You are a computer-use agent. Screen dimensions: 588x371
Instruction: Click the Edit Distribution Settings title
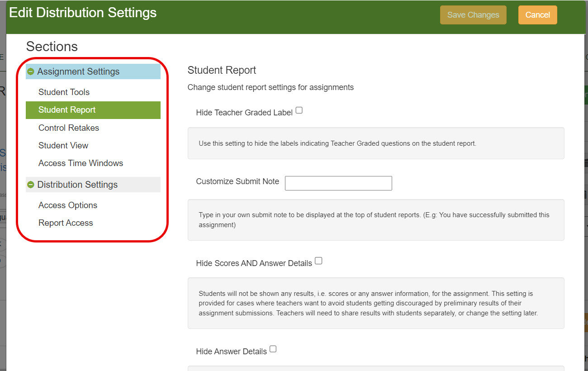point(83,13)
